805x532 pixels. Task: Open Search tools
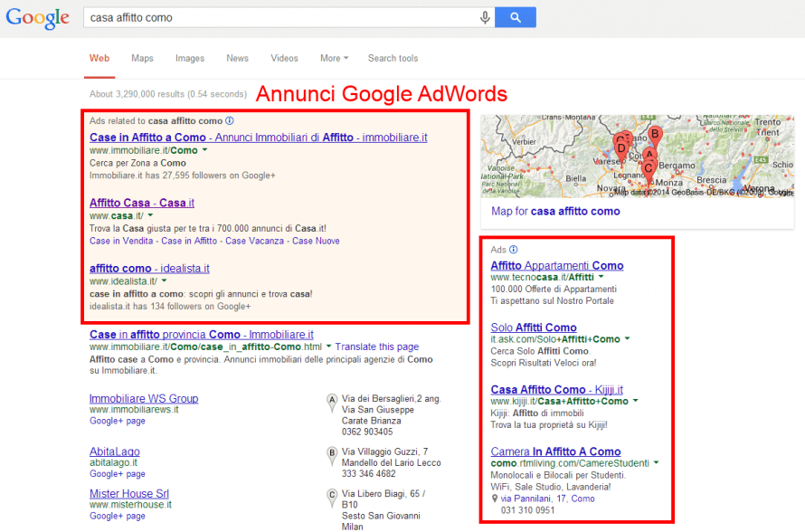point(393,59)
